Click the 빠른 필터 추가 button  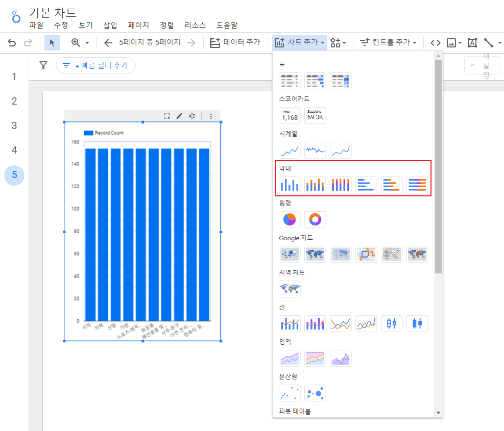tap(95, 65)
